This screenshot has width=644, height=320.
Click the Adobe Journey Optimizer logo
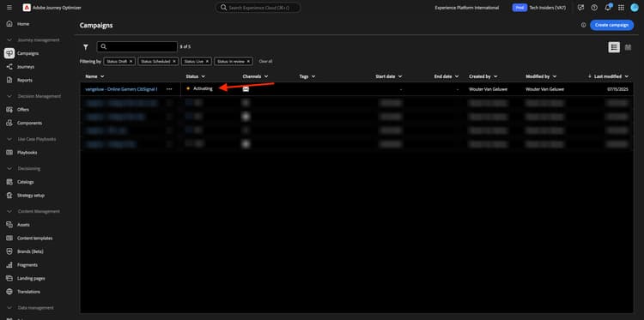pos(27,8)
